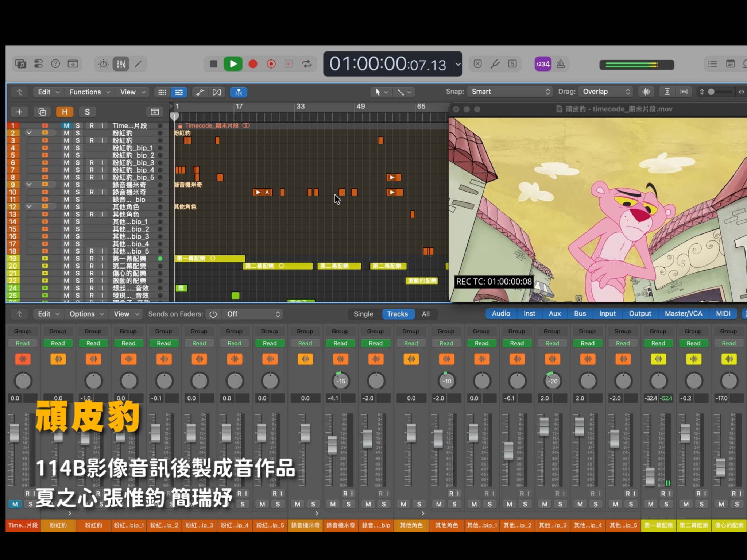The height and width of the screenshot is (560, 747).
Task: Click the timecode display 01:00:00:07.13
Action: [x=388, y=65]
